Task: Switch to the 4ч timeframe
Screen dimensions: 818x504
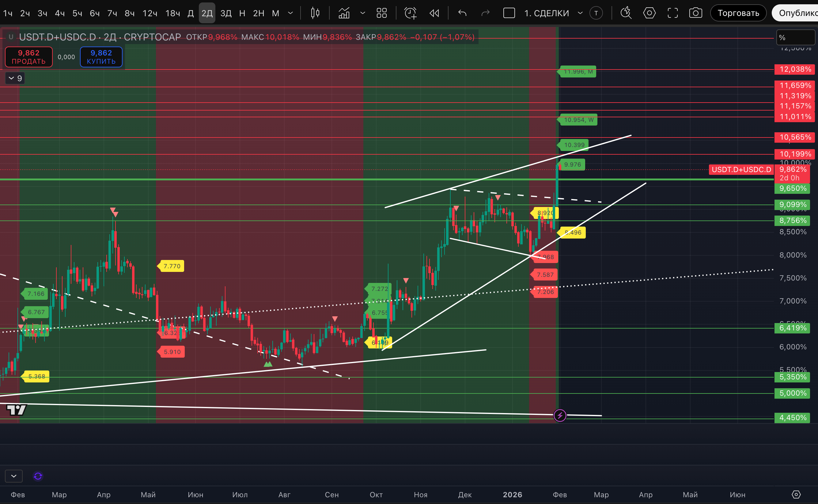Action: pyautogui.click(x=60, y=13)
